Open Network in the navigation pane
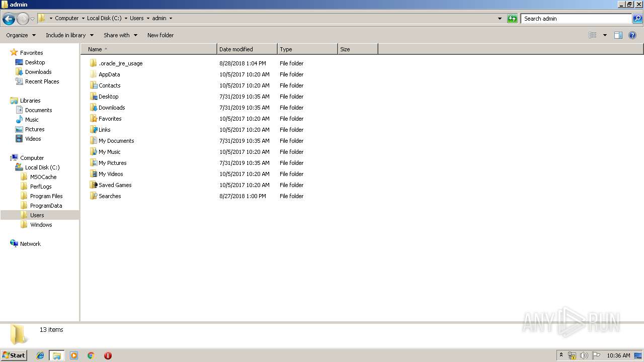Viewport: 644px width, 362px height. tap(30, 244)
